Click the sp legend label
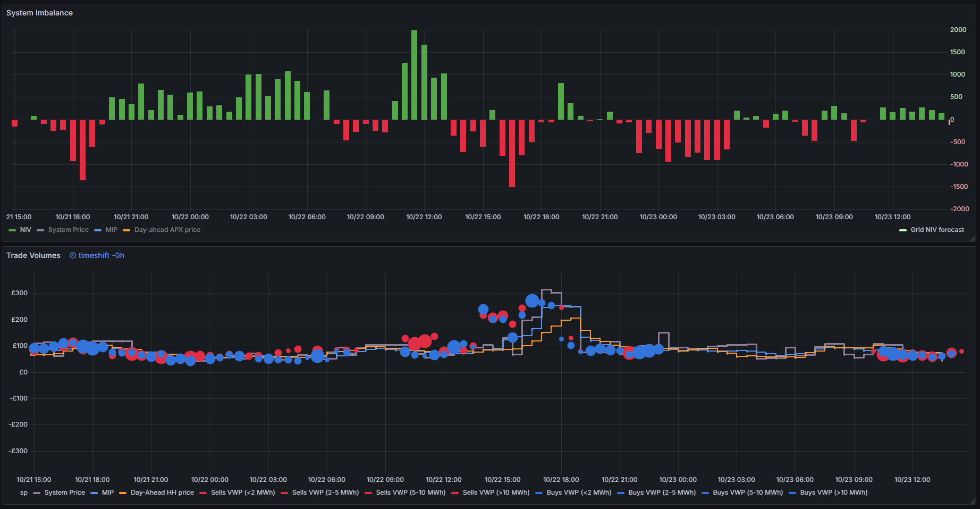The height and width of the screenshot is (509, 980). click(23, 493)
